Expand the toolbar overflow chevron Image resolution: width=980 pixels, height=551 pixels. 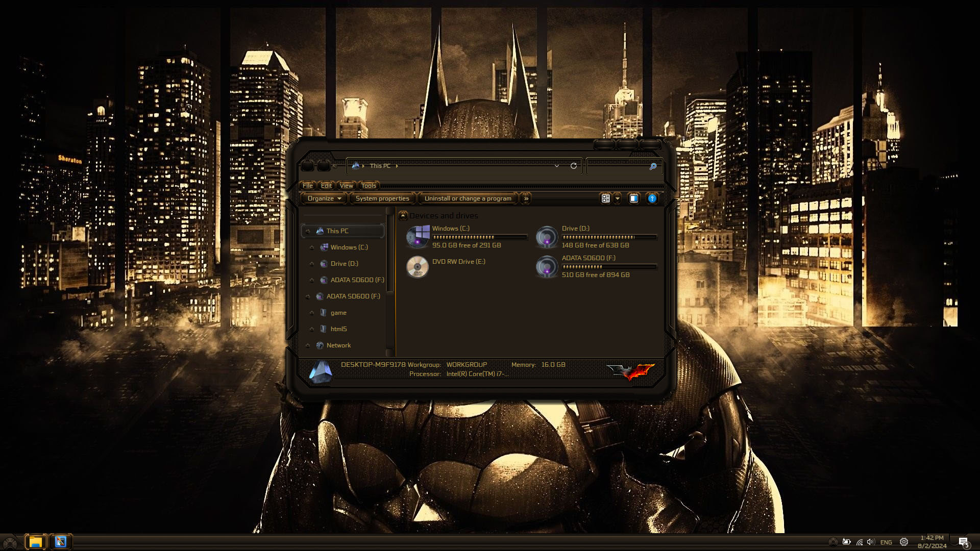tap(526, 198)
